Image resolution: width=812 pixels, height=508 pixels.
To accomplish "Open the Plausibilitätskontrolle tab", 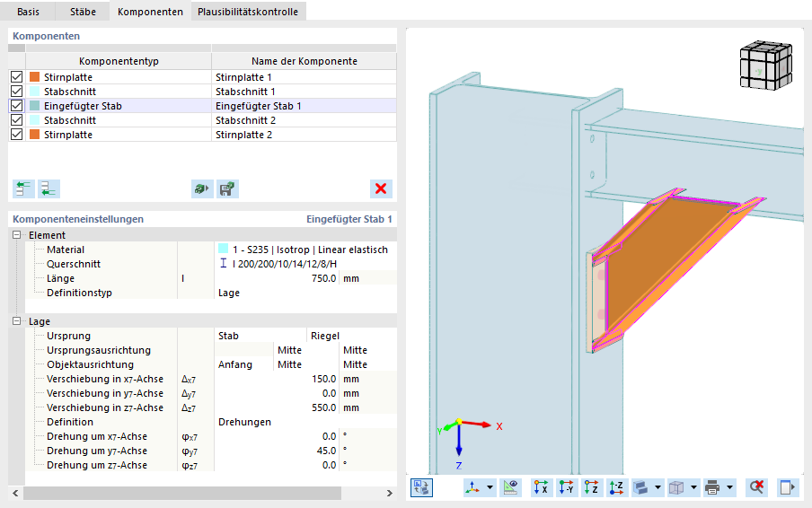I will [248, 12].
